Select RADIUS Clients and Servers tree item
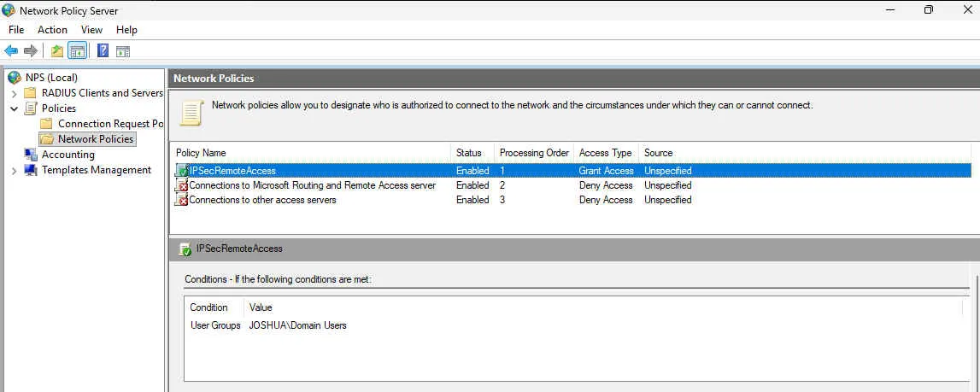This screenshot has height=392, width=980. [102, 93]
